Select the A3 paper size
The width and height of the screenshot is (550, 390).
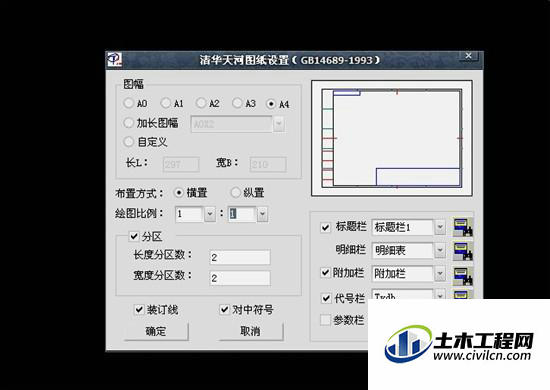[237, 103]
